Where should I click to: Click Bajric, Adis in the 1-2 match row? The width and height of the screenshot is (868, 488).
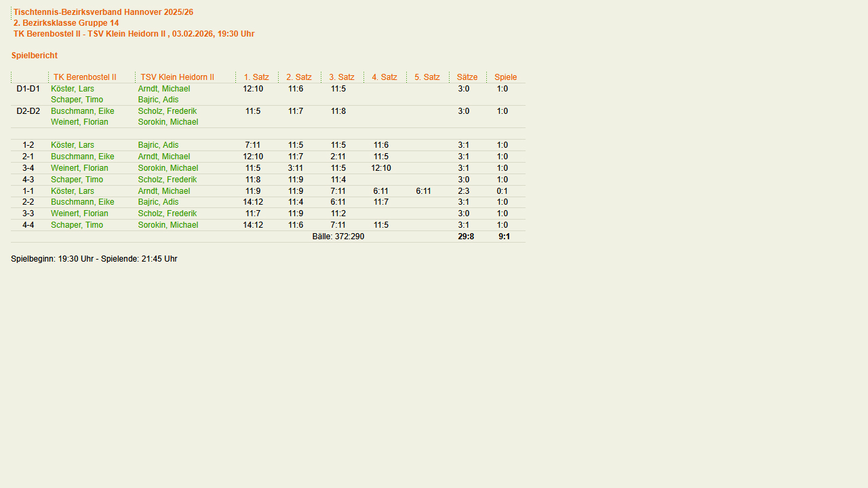(158, 145)
